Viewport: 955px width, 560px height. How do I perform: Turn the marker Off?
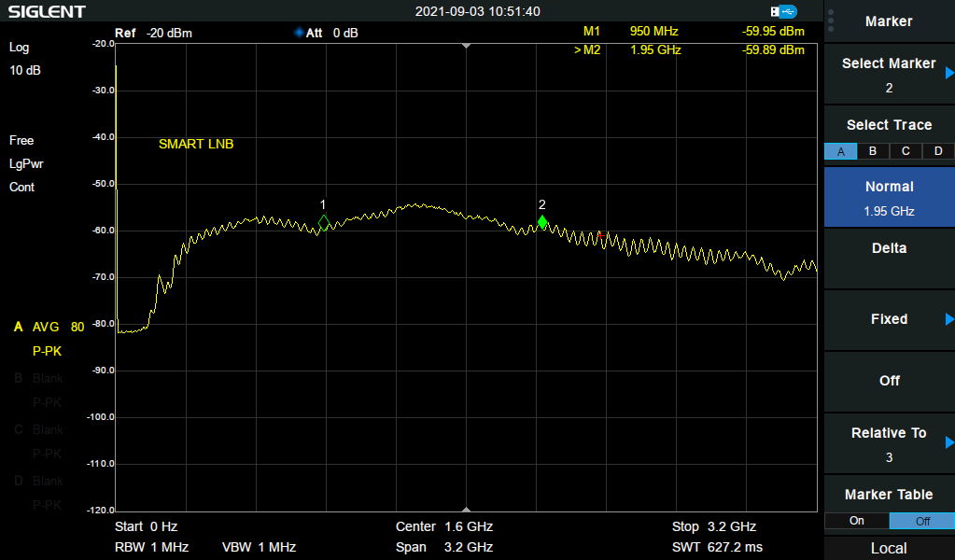pyautogui.click(x=890, y=381)
